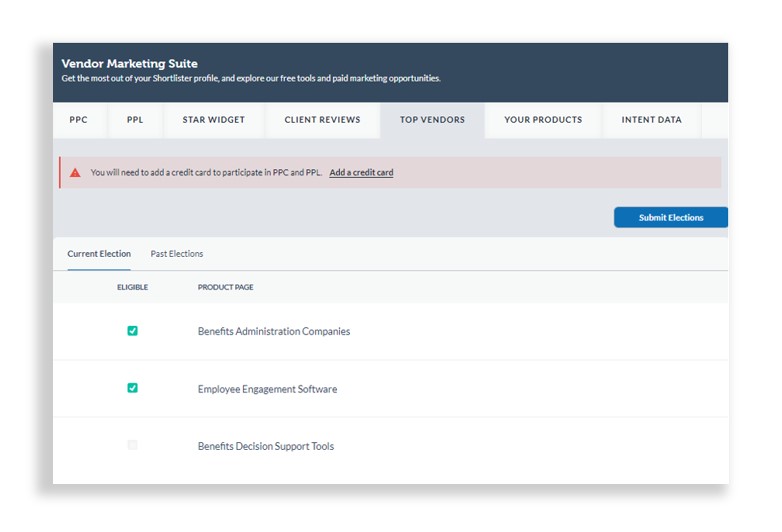The image size is (782, 532).
Task: Uncheck Benefits Administration Companies eligibility checkbox
Action: click(133, 331)
